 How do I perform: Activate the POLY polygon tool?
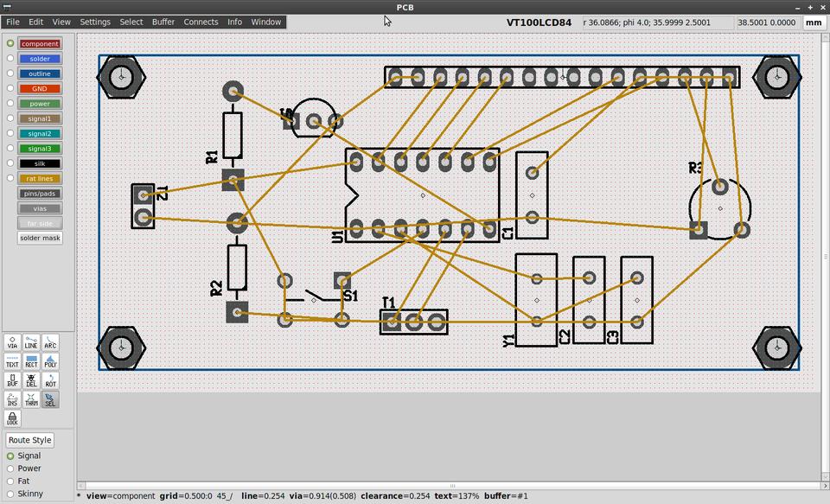[50, 361]
